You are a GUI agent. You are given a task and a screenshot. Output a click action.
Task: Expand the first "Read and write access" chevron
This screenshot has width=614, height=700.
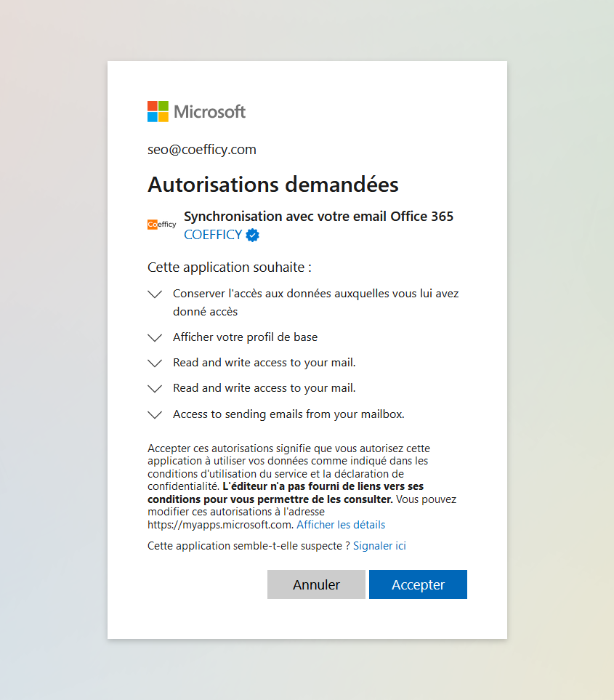click(x=154, y=363)
